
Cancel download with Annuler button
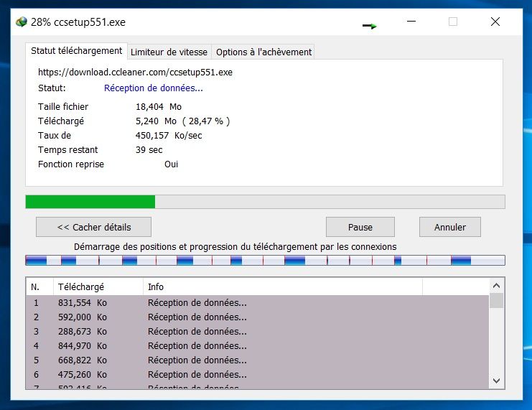[450, 227]
